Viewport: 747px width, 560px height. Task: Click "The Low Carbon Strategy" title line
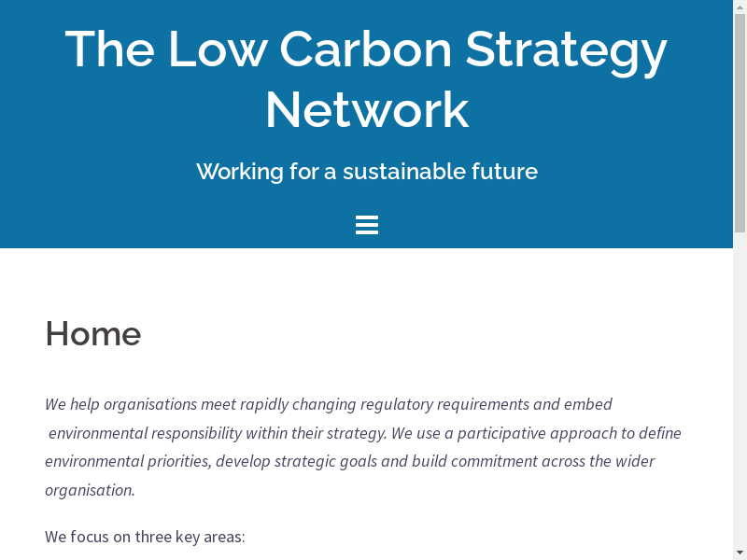366,49
